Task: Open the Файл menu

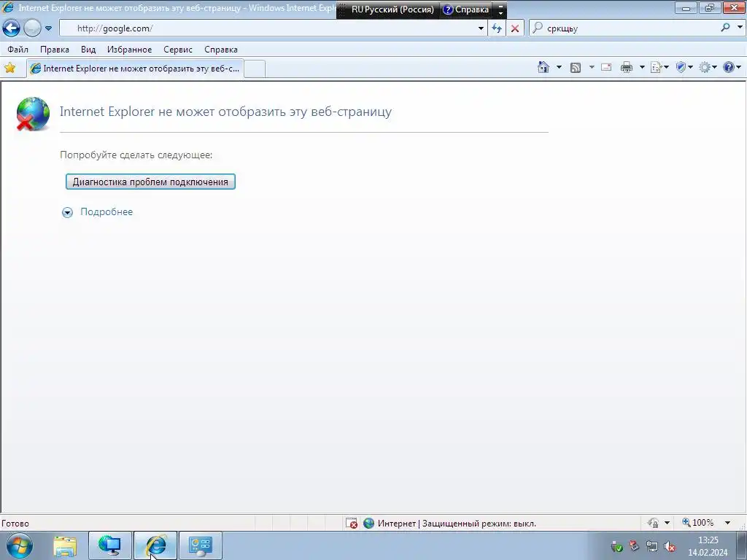Action: point(18,50)
